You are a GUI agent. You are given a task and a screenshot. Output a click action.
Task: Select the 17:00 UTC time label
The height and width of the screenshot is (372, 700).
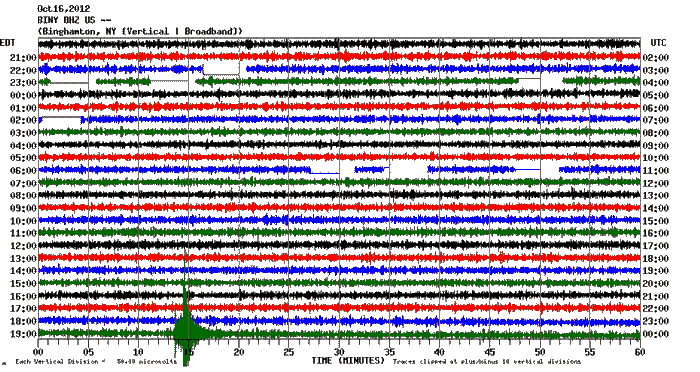pos(656,246)
